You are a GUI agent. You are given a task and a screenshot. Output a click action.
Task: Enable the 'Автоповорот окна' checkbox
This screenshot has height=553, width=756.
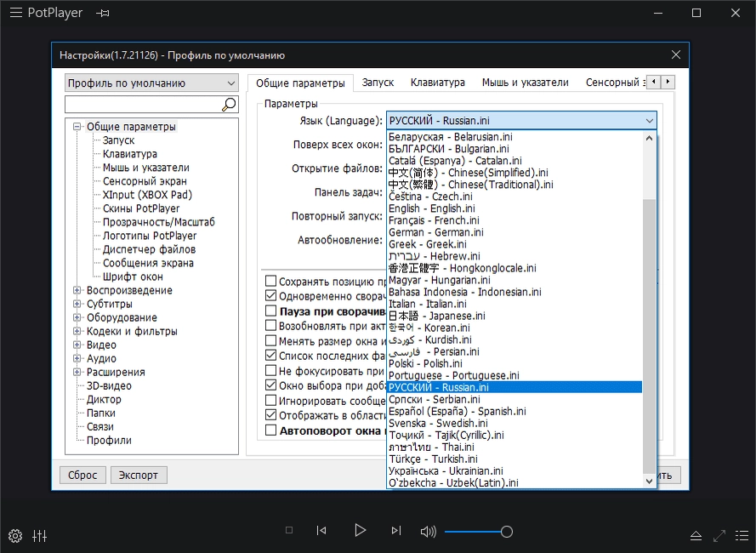click(x=271, y=430)
